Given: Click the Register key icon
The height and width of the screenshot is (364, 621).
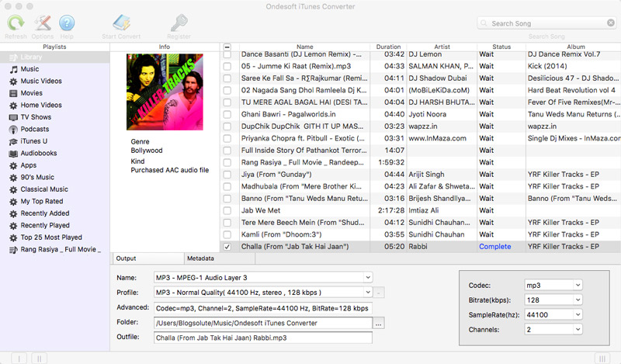Looking at the screenshot, I should point(179,23).
